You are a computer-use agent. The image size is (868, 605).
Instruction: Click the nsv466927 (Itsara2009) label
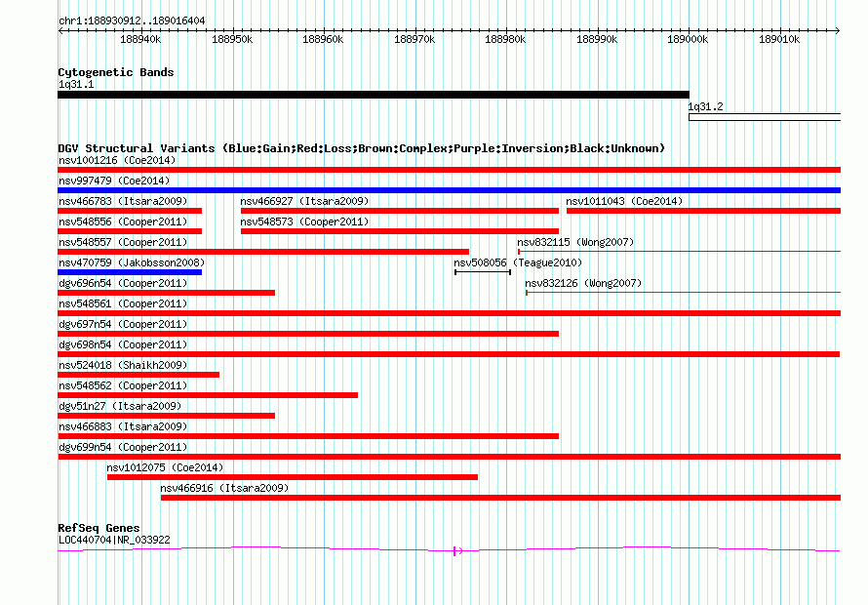304,201
